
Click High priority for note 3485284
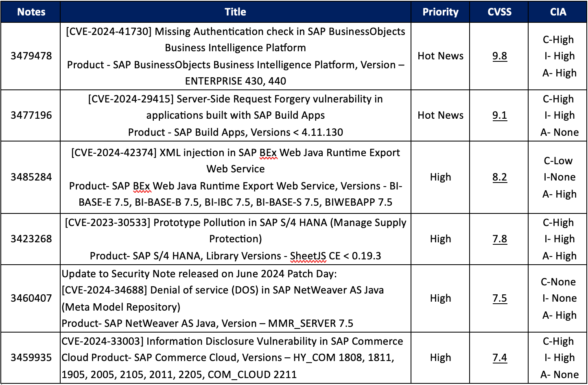click(440, 177)
